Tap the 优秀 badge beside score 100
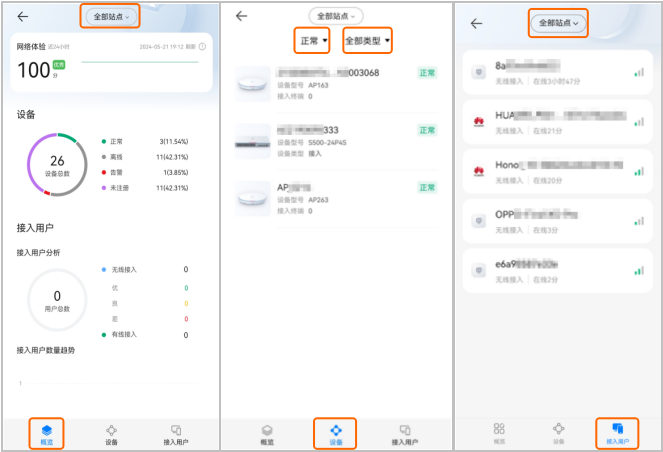Viewport: 663px width, 452px height. coord(59,65)
